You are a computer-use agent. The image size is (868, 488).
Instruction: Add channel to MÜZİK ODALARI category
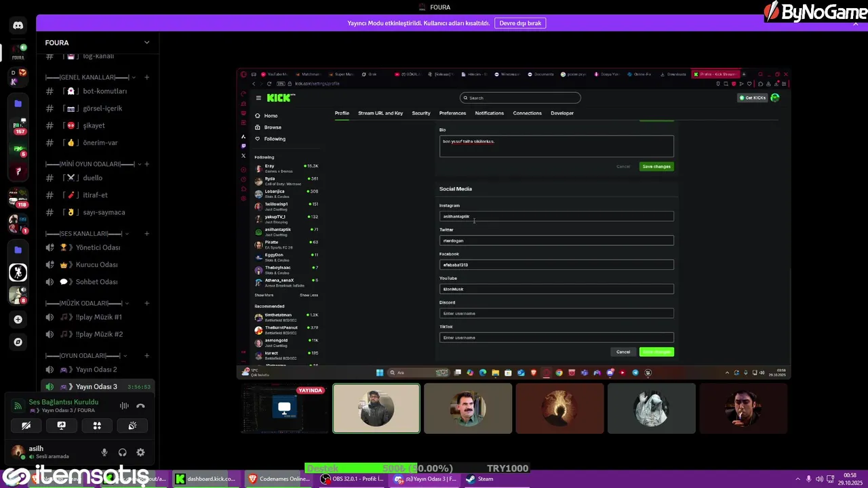click(x=147, y=303)
